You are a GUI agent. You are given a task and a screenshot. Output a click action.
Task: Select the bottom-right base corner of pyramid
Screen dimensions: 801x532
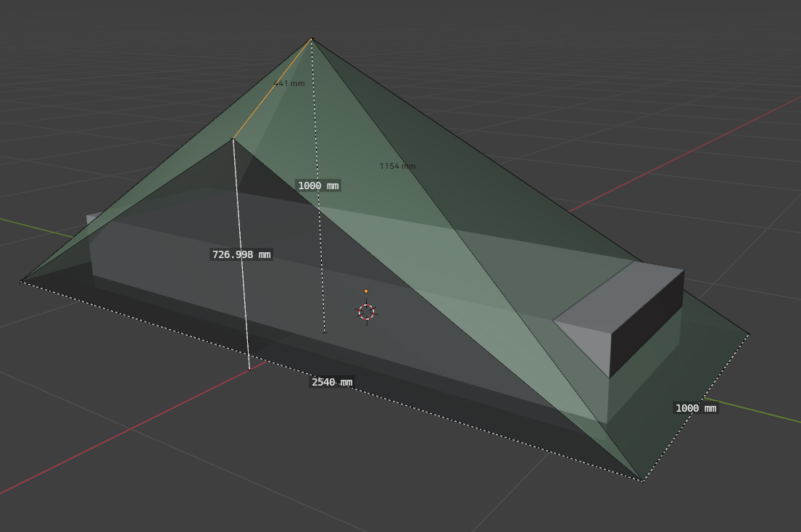pyautogui.click(x=642, y=481)
